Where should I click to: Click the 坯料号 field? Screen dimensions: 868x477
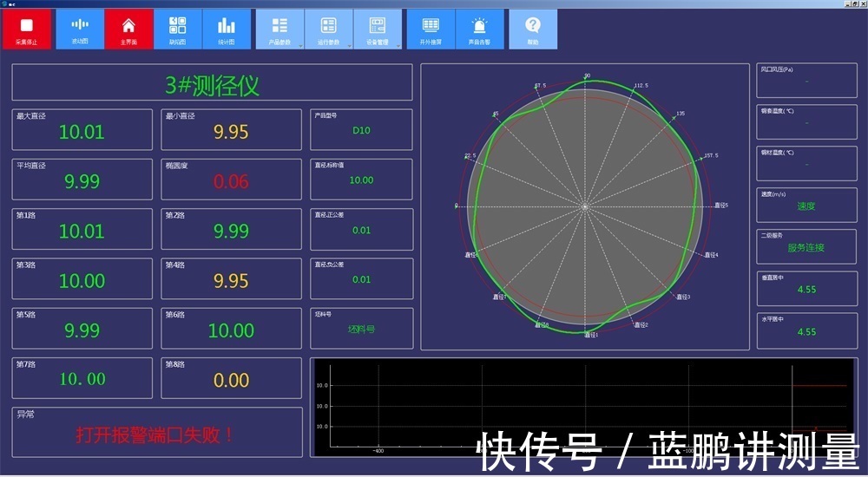point(361,329)
